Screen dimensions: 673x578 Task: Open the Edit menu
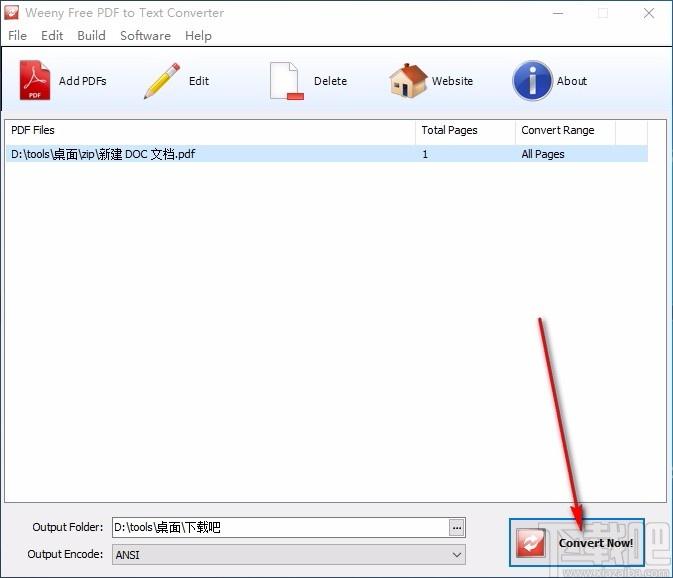pos(52,36)
